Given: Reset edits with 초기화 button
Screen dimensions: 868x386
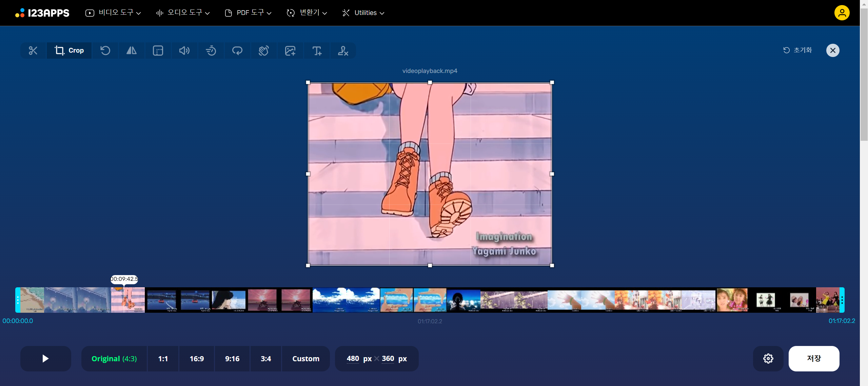Looking at the screenshot, I should (x=797, y=50).
